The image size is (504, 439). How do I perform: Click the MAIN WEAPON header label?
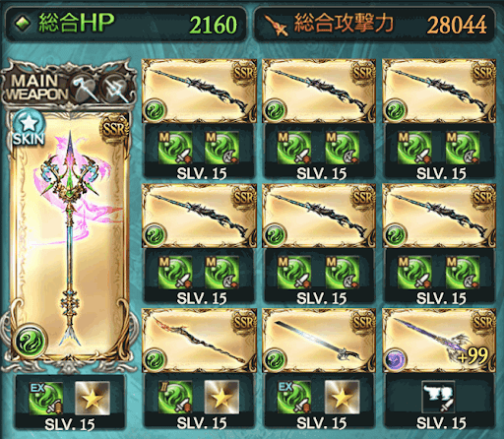[x=35, y=87]
